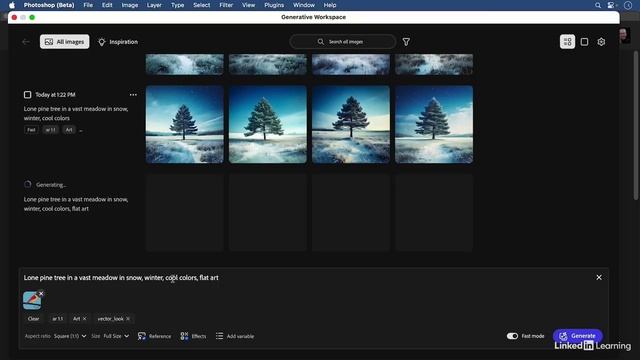Open the Plugins menu
This screenshot has width=640, height=360.
pos(274,5)
